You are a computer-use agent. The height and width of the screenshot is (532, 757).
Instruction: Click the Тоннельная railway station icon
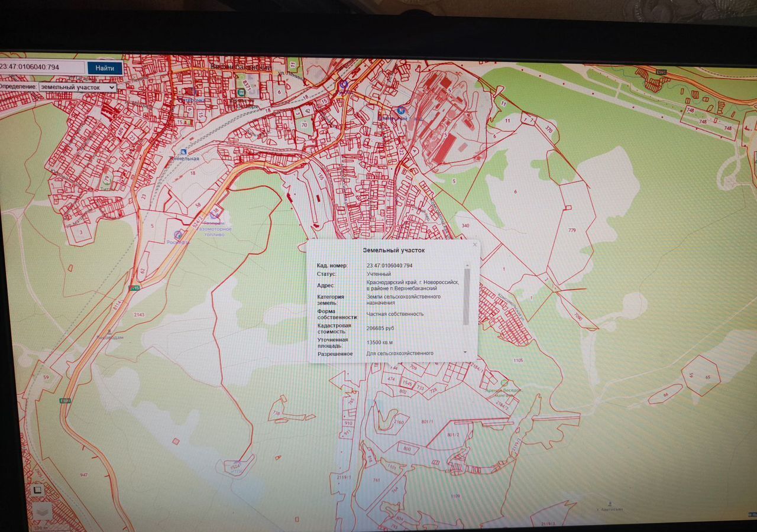pyautogui.click(x=183, y=152)
